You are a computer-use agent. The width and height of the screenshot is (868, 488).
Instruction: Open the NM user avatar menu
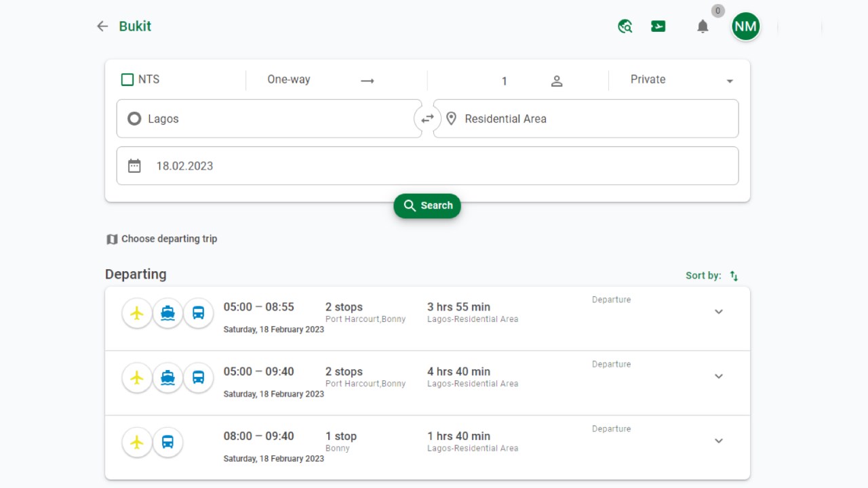[x=746, y=26]
